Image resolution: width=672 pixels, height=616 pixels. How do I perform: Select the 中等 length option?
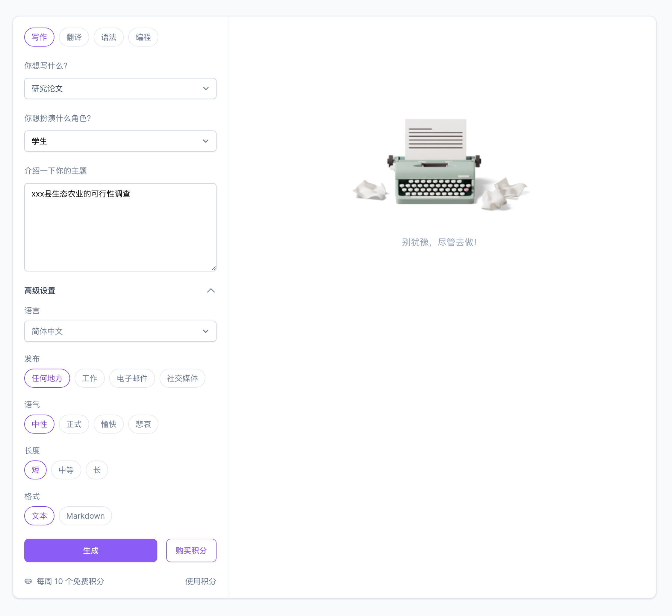coord(66,470)
